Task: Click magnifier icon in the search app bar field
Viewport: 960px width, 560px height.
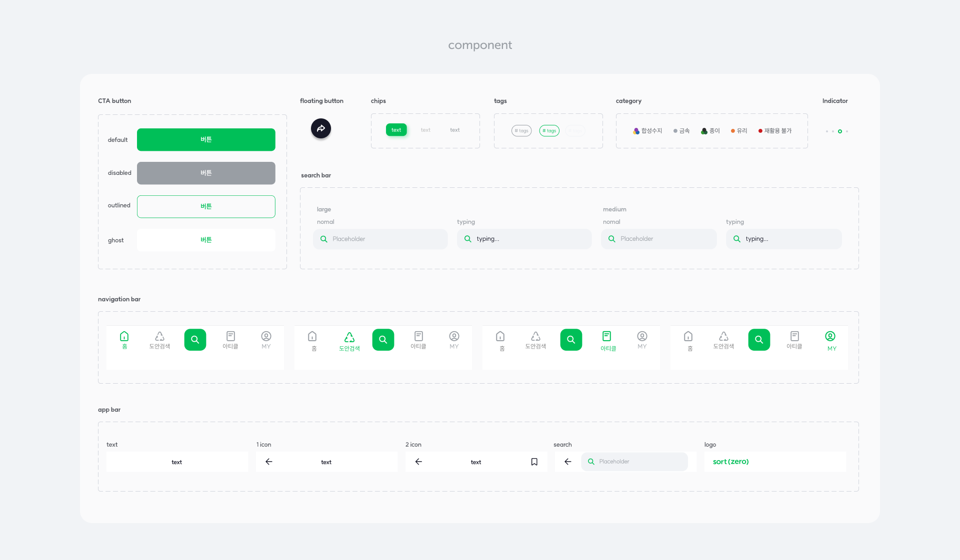Action: click(x=591, y=462)
